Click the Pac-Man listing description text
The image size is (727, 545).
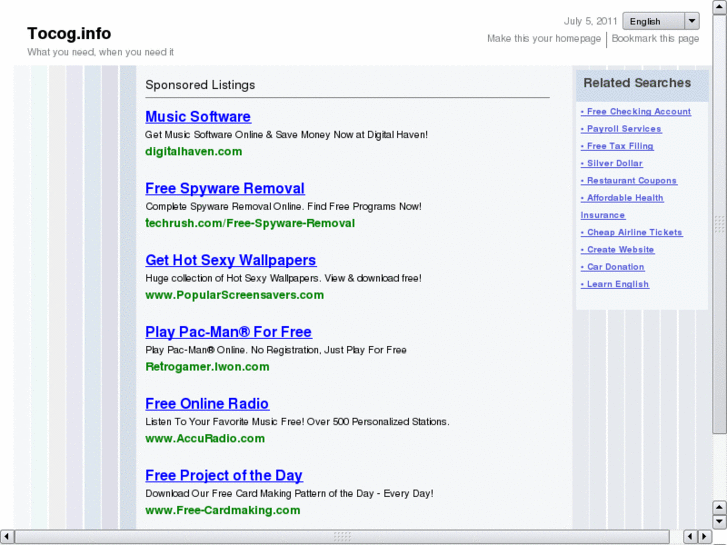pos(275,350)
